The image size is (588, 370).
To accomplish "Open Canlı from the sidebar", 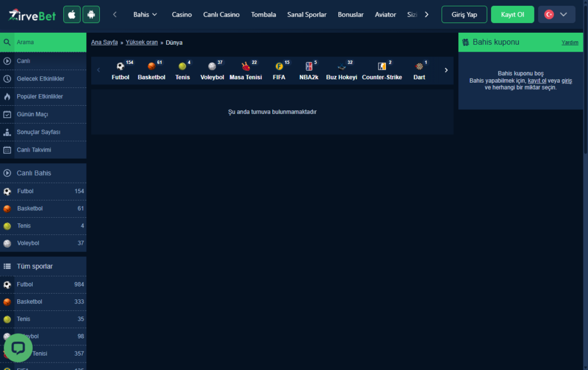I will point(43,61).
